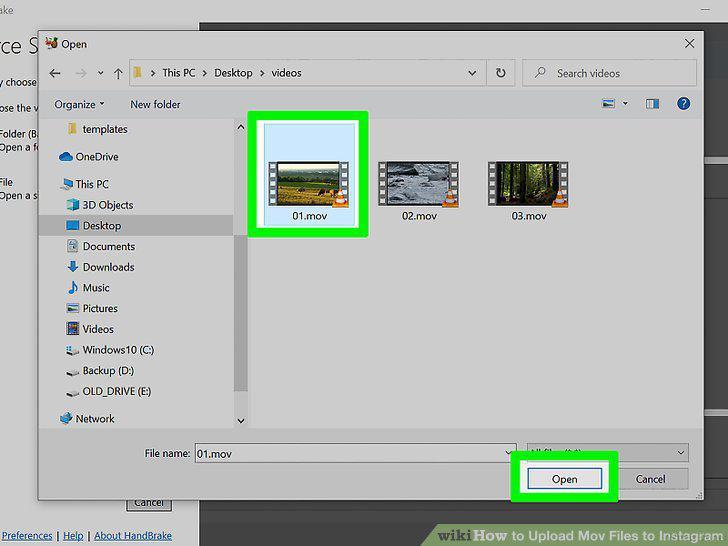Click the forward navigation arrow
The image size is (728, 546).
(81, 73)
